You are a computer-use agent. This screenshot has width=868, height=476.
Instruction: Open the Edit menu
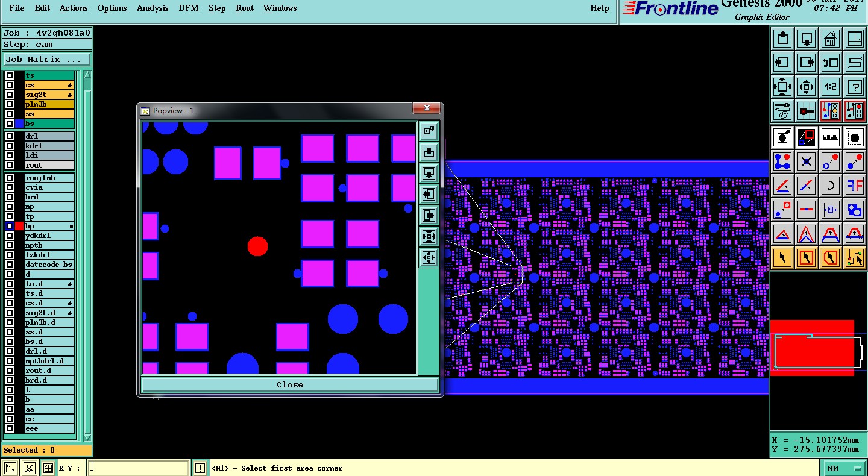(42, 8)
